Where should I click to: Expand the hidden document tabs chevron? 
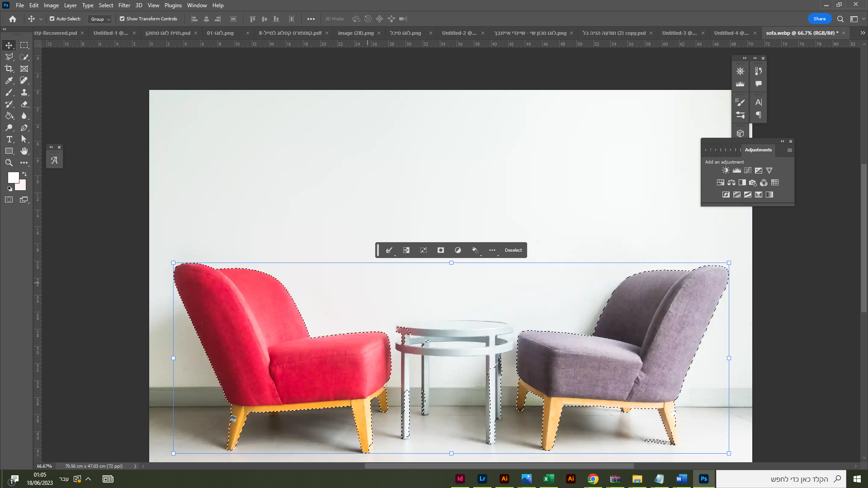pos(863,33)
